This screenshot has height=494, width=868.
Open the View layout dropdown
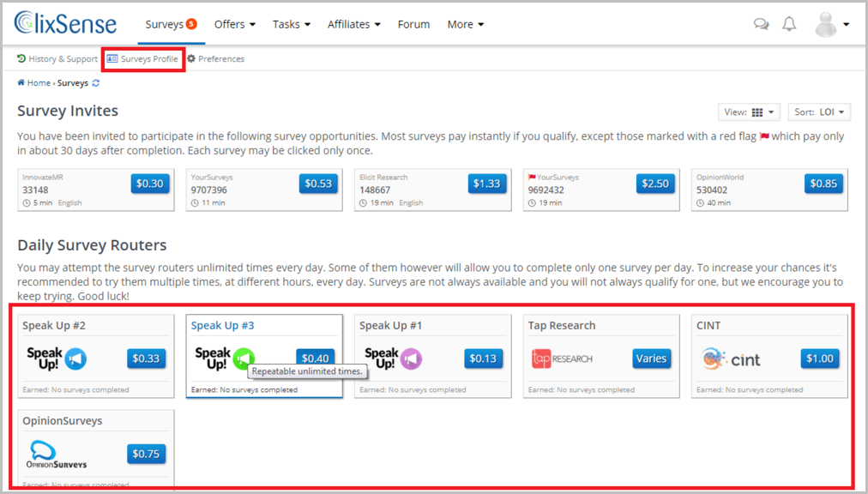click(749, 111)
